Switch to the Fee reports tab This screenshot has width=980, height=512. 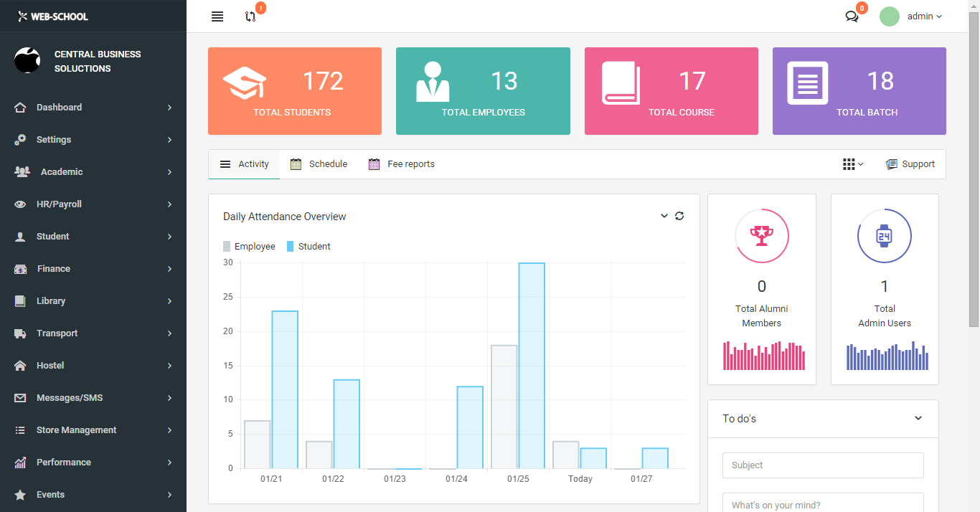402,164
